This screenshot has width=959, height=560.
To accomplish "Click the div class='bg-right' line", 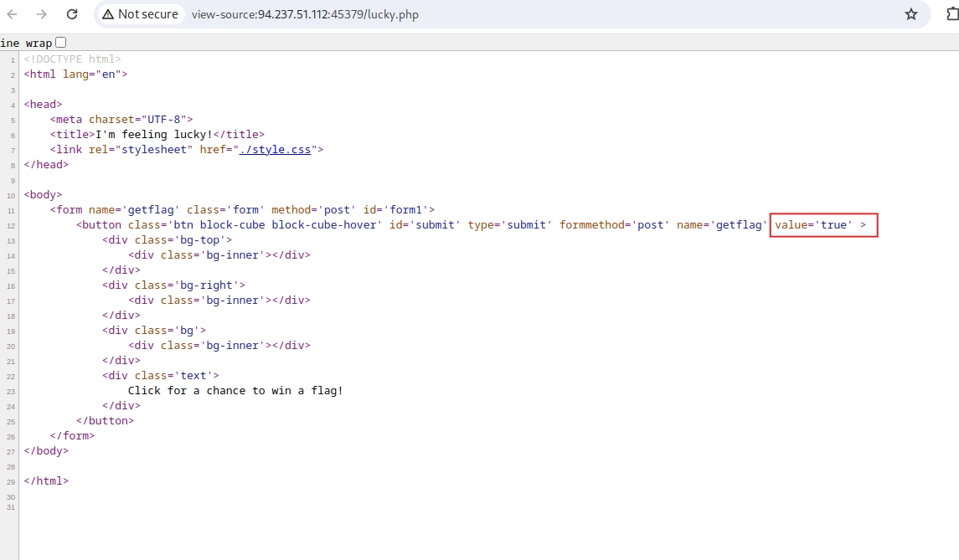I will pyautogui.click(x=173, y=285).
